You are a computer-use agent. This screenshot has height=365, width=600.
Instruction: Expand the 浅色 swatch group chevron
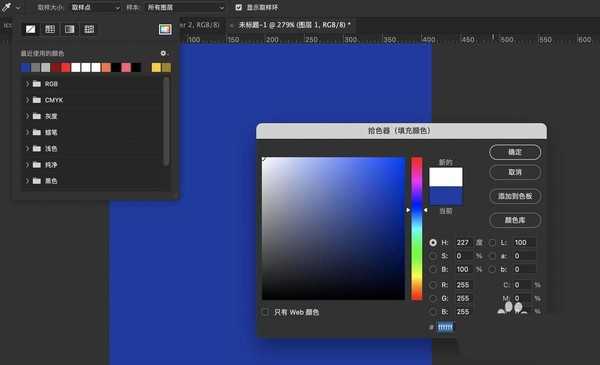27,148
